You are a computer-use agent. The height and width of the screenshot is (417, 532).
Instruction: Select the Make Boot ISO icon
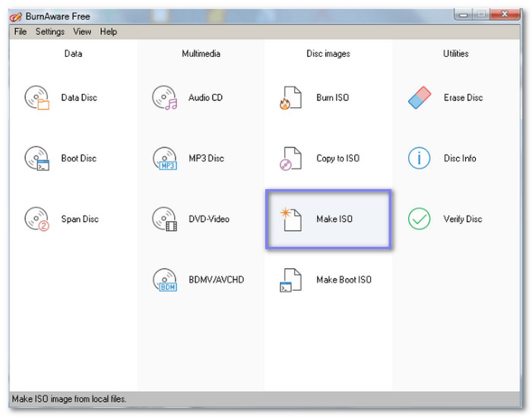tap(290, 280)
